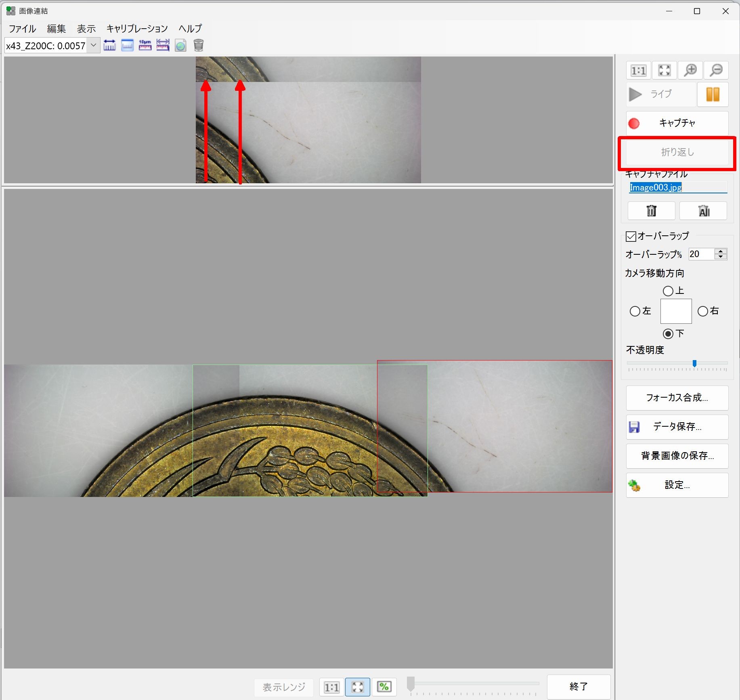The height and width of the screenshot is (700, 740).
Task: Click the 10μm scale calibration icon
Action: point(145,45)
